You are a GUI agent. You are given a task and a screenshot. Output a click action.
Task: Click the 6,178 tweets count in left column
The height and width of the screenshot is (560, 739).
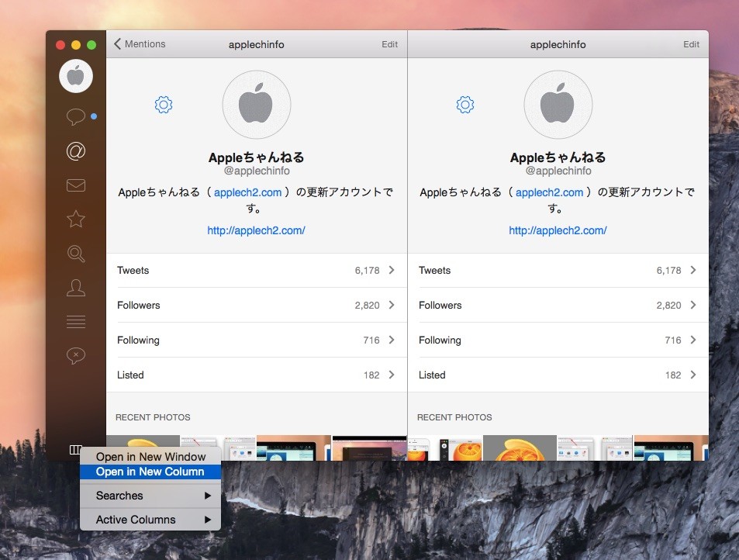point(367,271)
